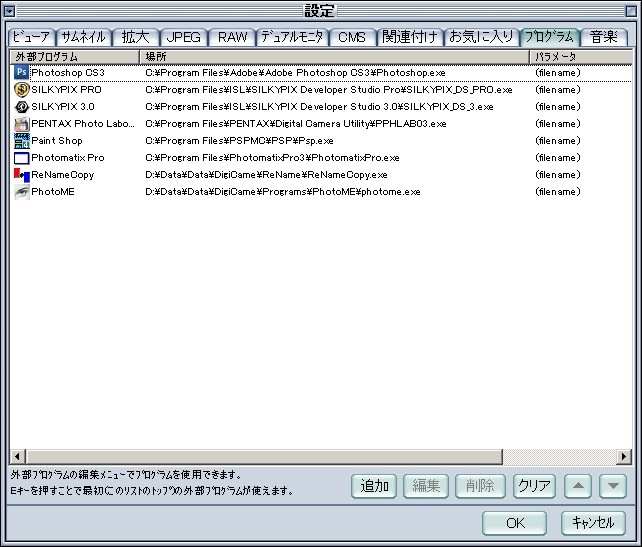642x547 pixels.
Task: Click the SILKYPIX_DS_PRO.exe path cell
Action: point(329,90)
